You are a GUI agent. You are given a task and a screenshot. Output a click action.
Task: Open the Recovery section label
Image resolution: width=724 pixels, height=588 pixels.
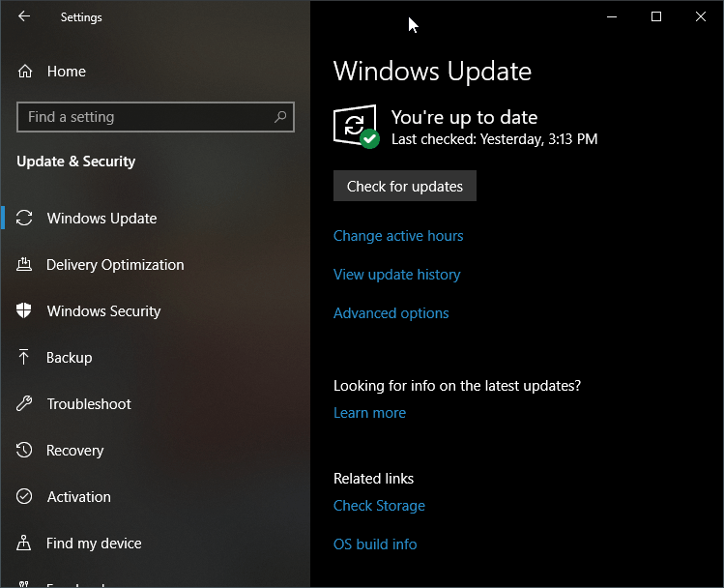point(74,451)
